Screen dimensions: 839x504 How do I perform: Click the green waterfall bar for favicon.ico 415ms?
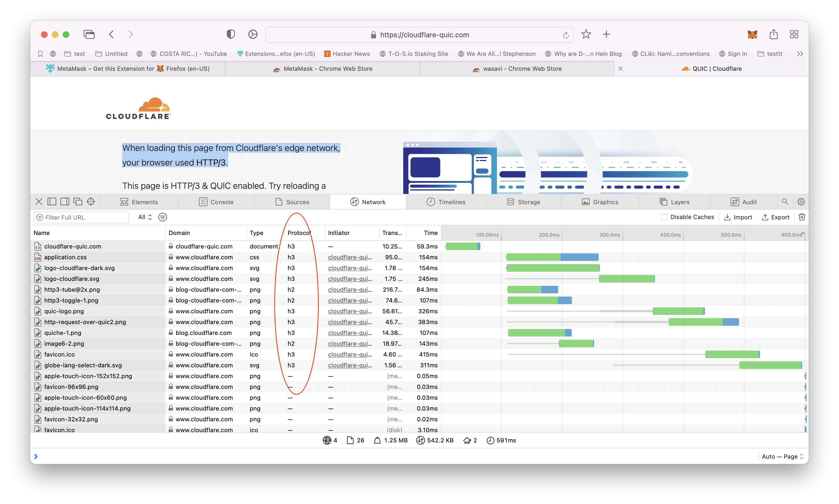coord(732,354)
